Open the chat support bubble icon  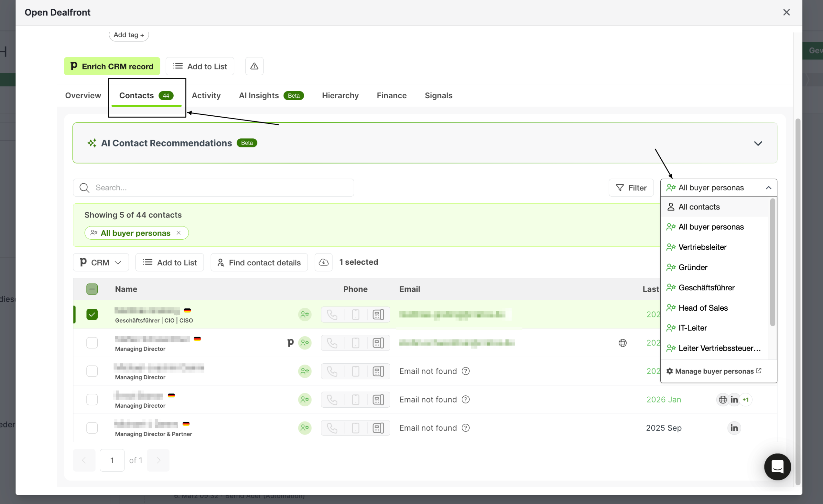point(777,466)
